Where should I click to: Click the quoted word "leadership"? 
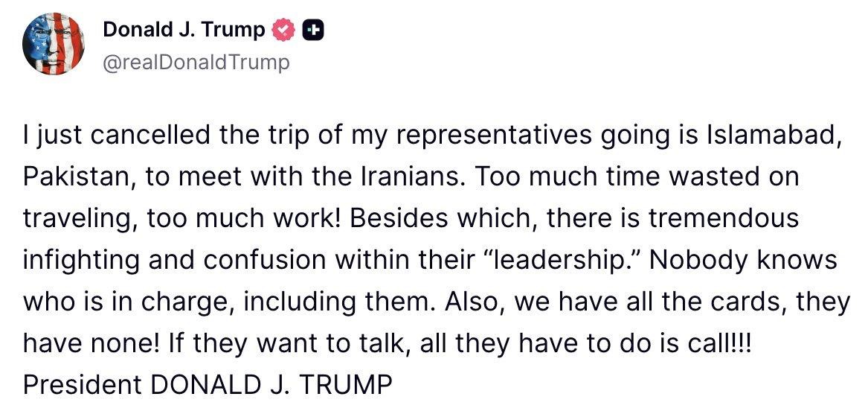point(568,259)
